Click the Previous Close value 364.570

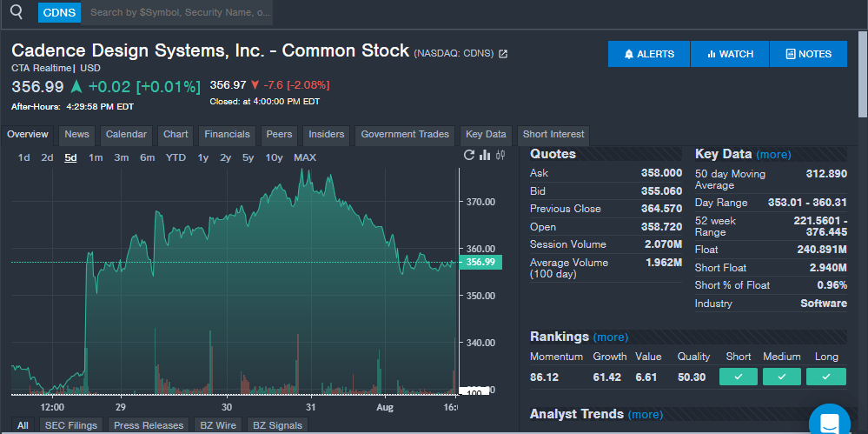coord(661,209)
